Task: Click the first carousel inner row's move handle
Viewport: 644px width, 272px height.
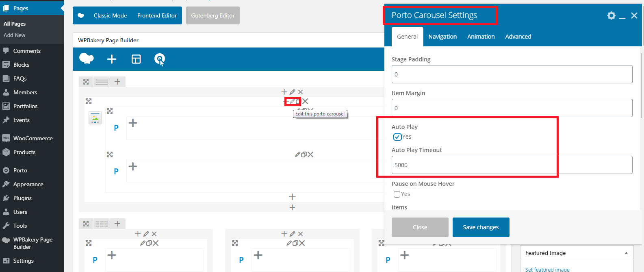Action: pyautogui.click(x=110, y=111)
